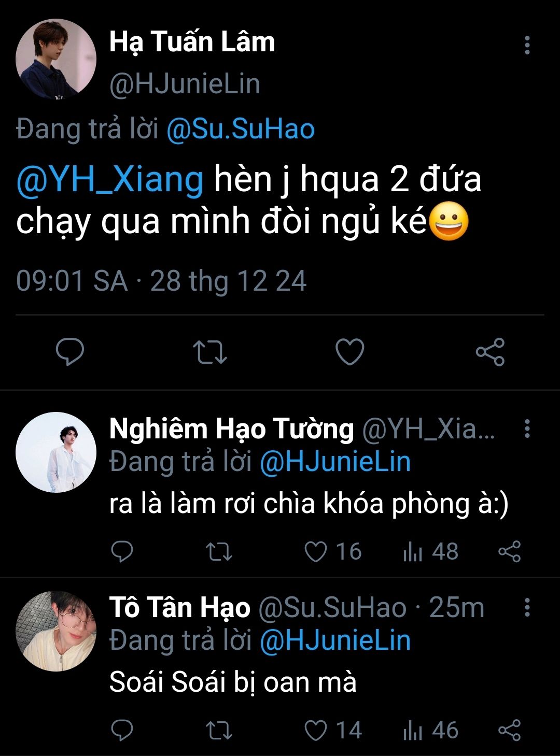Viewport: 560px width, 756px height.
Task: Tap the @YH_Xiang mention in the tweet
Action: 110,180
